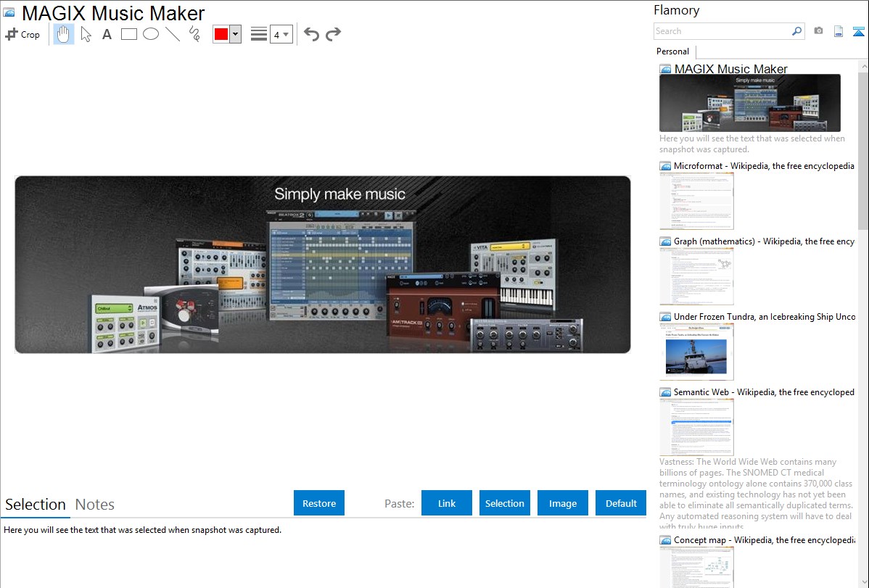
Task: Click the MAGIX Music Maker list title
Action: coord(730,69)
